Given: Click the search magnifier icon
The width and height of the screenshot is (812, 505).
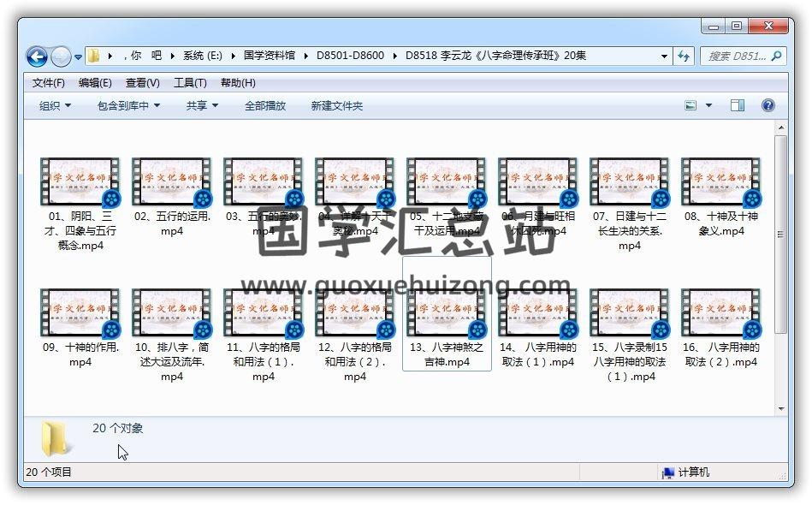Looking at the screenshot, I should [x=776, y=56].
